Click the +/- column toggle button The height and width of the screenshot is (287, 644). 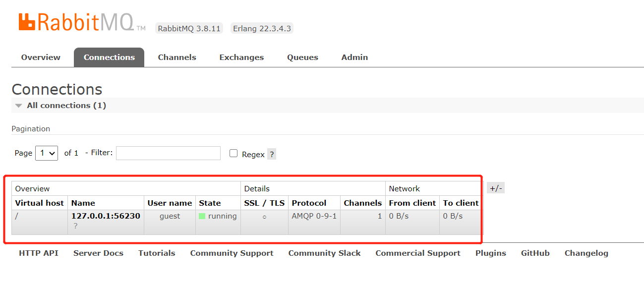point(496,188)
